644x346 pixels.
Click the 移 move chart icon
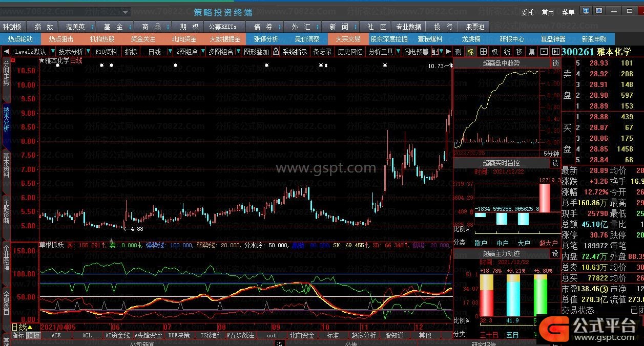520,52
